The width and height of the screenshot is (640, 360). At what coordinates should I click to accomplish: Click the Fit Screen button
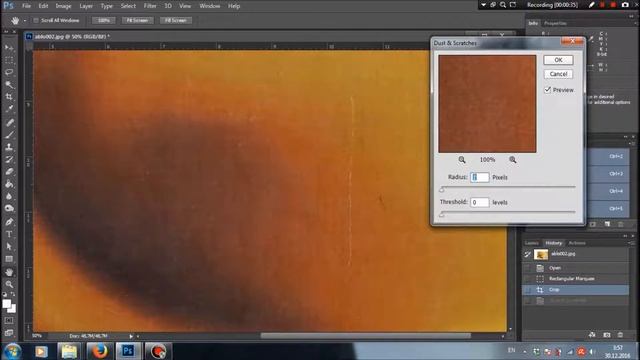(137, 20)
